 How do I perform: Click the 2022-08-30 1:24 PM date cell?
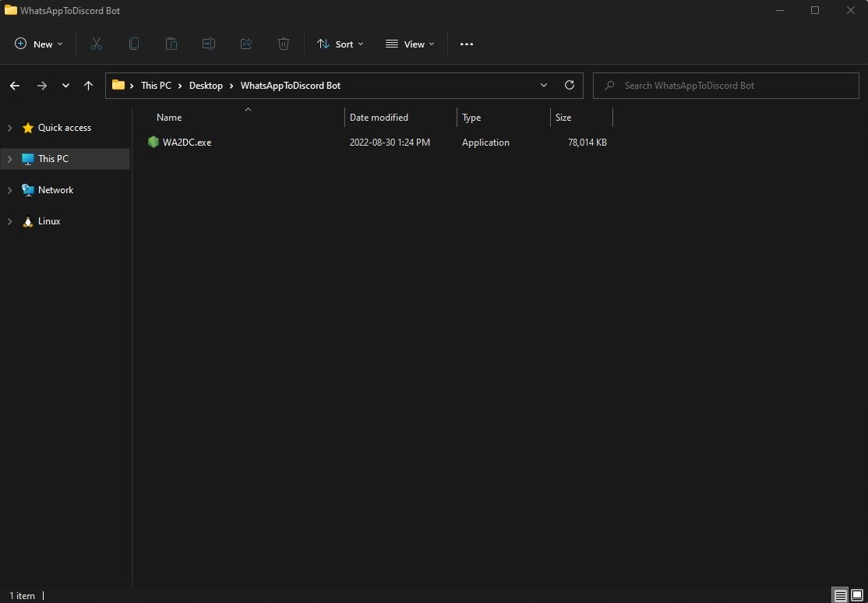pyautogui.click(x=390, y=143)
